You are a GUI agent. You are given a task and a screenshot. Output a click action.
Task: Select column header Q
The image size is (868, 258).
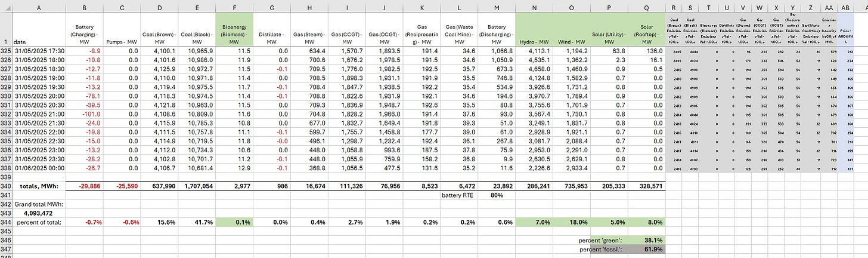point(647,7)
